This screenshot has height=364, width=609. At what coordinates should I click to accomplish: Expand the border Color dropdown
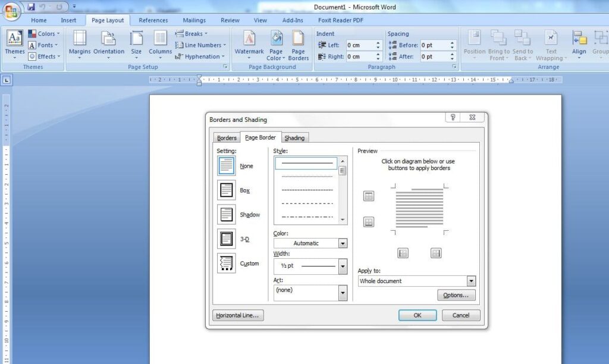[x=343, y=243]
